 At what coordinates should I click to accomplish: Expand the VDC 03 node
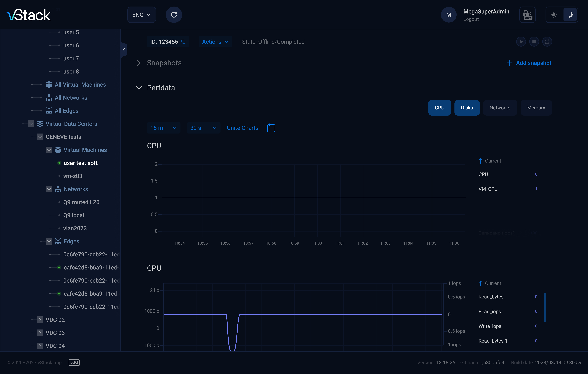40,333
